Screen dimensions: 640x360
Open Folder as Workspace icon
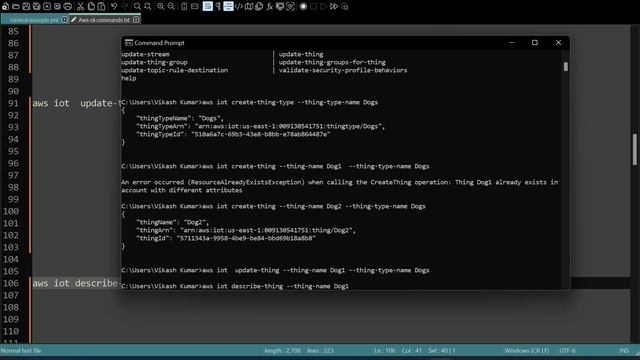[280, 7]
